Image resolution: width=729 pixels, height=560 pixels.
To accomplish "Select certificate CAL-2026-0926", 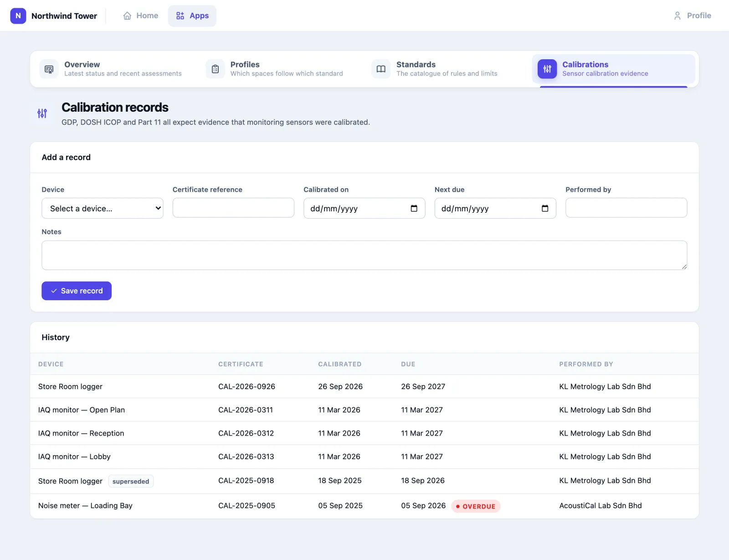I will pos(246,386).
